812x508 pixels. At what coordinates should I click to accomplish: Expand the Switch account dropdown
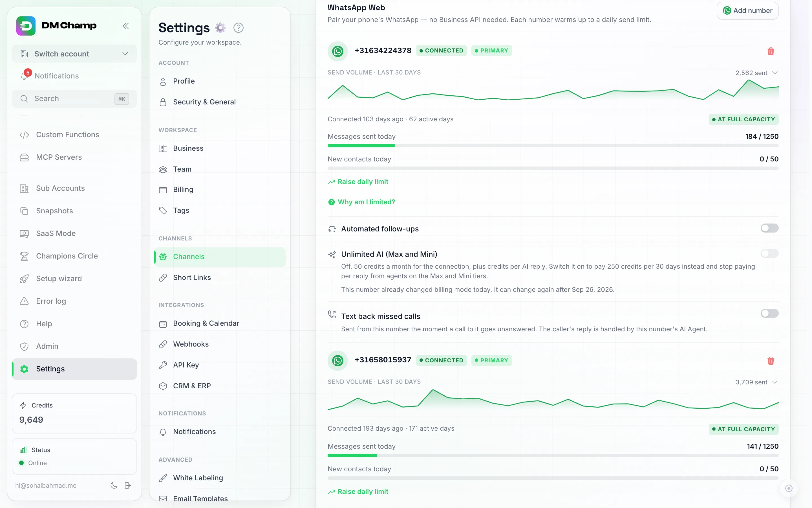74,54
